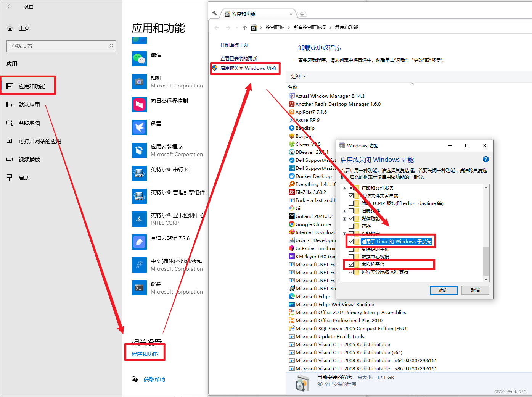Click the Find a setting (查找设置) search box
This screenshot has width=532, height=397.
(x=61, y=46)
